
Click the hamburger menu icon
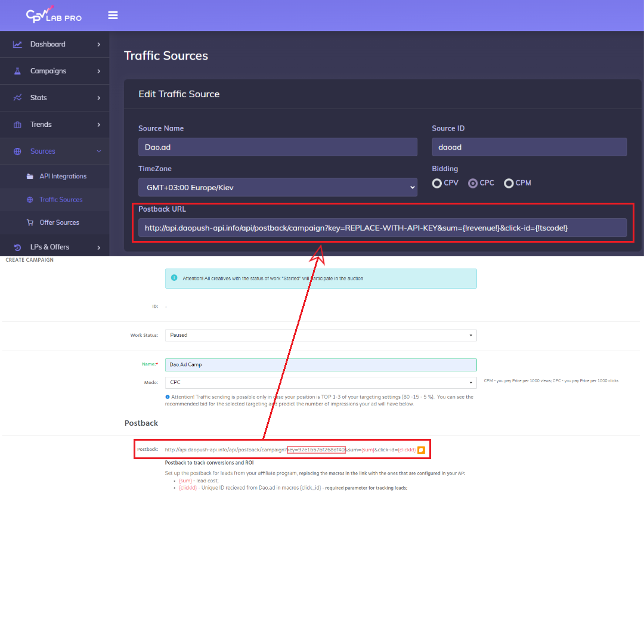[x=113, y=16]
